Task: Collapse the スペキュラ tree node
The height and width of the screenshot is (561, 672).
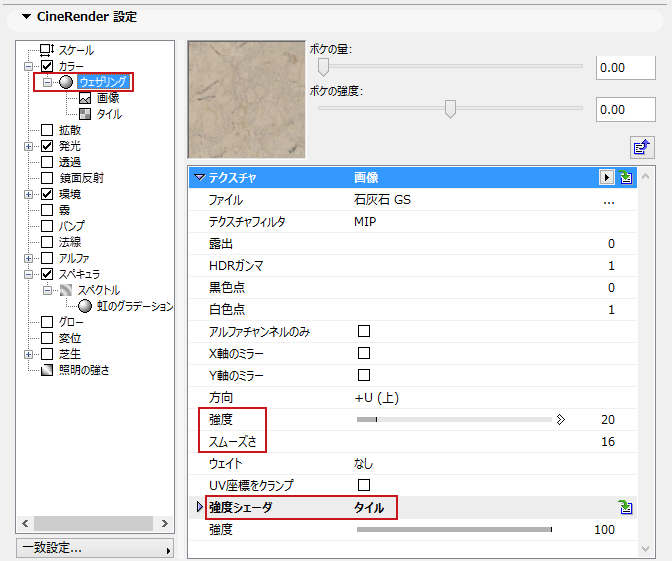Action: point(28,274)
